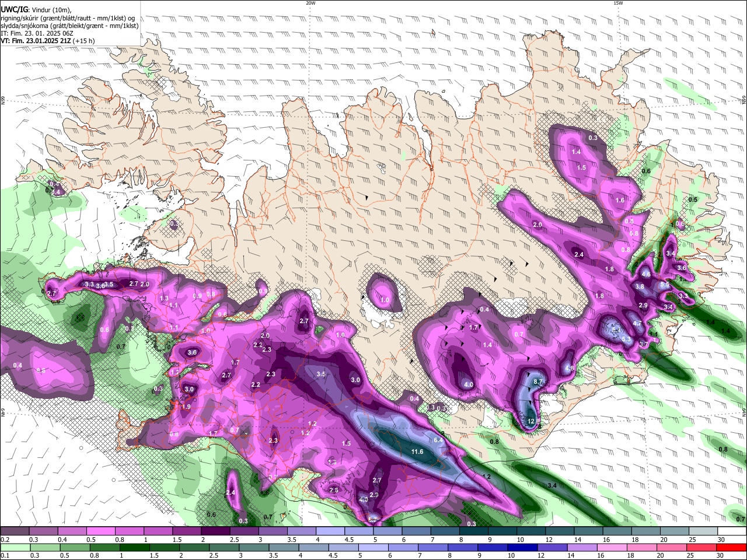Viewport: 747px width, 560px height.
Task: Click the dark blue swatch between 10 and 12
Action: (523, 547)
